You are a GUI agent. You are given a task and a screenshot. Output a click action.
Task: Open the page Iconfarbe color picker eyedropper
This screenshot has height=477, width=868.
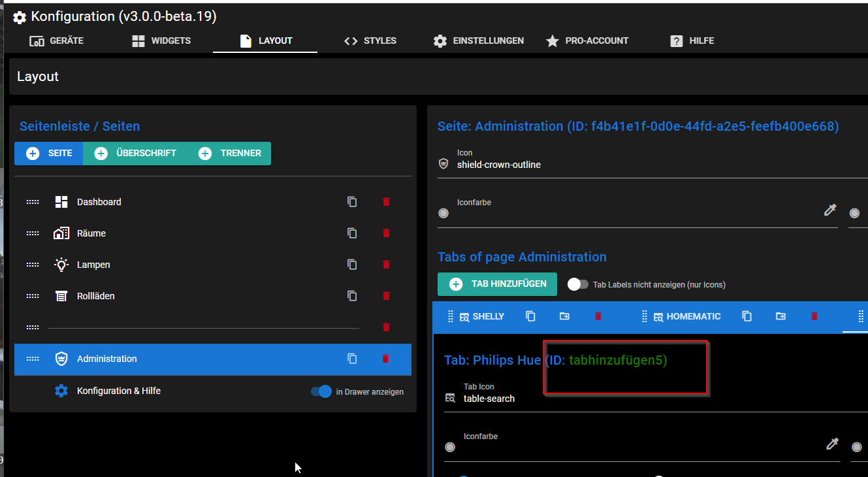[830, 210]
